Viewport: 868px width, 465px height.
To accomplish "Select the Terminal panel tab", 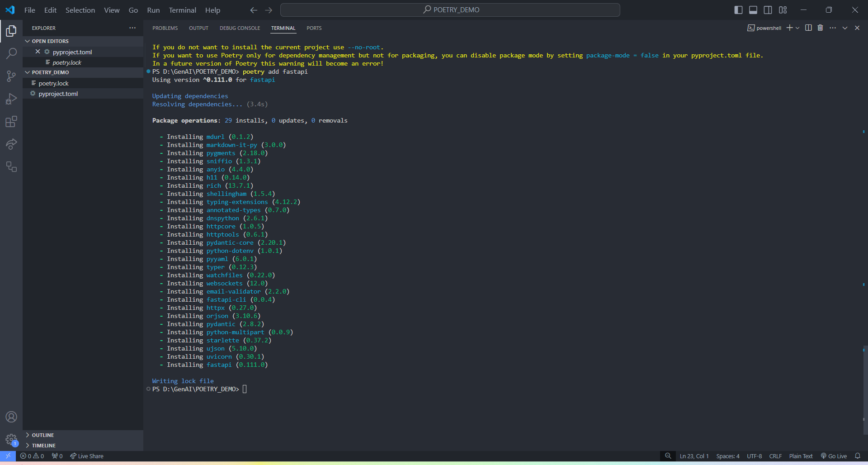I will (283, 28).
